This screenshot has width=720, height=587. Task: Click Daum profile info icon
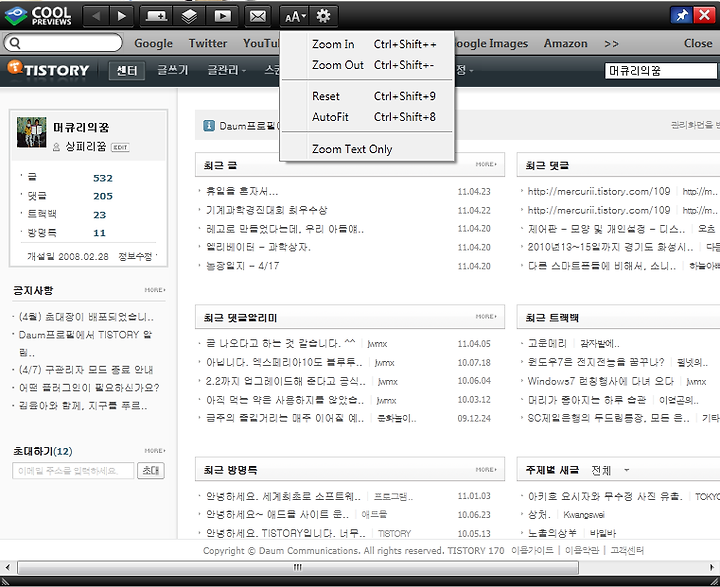209,125
